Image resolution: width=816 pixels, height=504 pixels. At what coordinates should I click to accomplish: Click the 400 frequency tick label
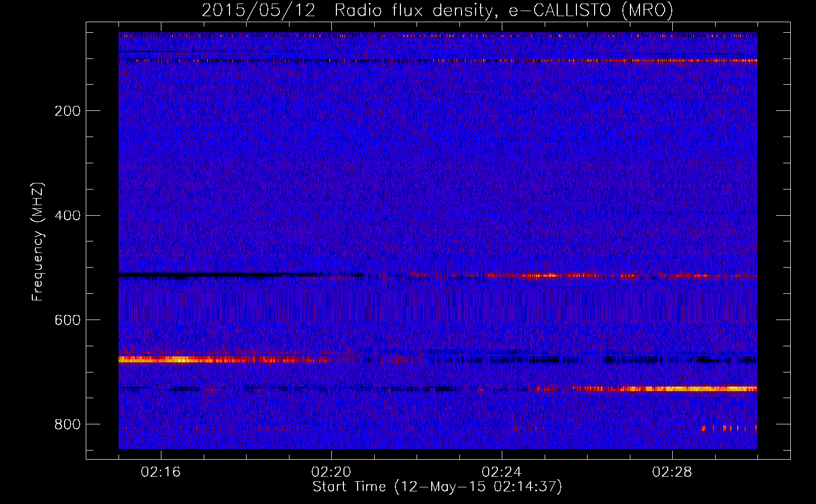tap(67, 216)
